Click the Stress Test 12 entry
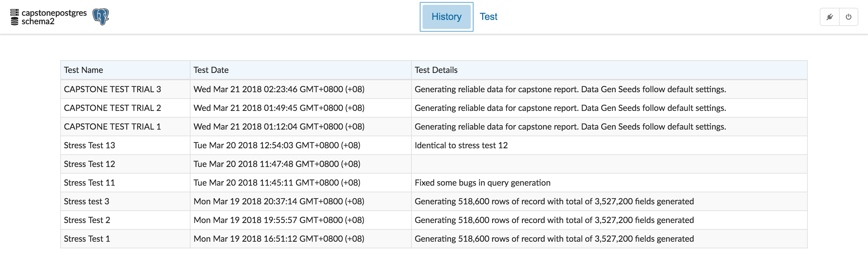The height and width of the screenshot is (261, 868). 89,164
